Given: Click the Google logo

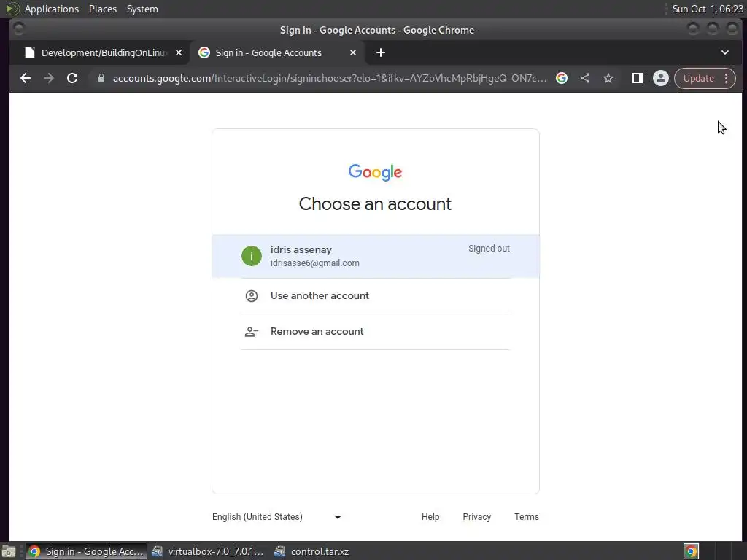Looking at the screenshot, I should [376, 172].
